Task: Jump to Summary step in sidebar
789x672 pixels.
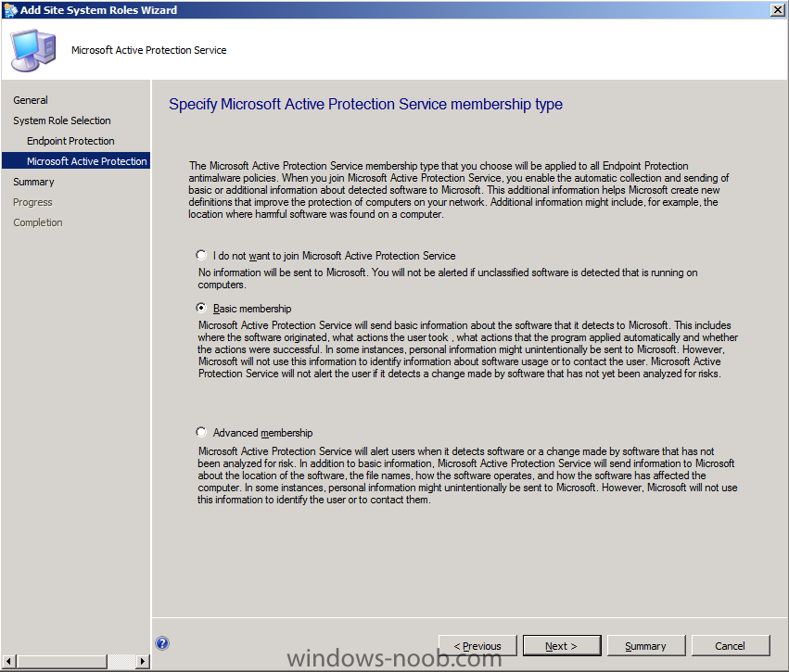Action: [x=33, y=182]
